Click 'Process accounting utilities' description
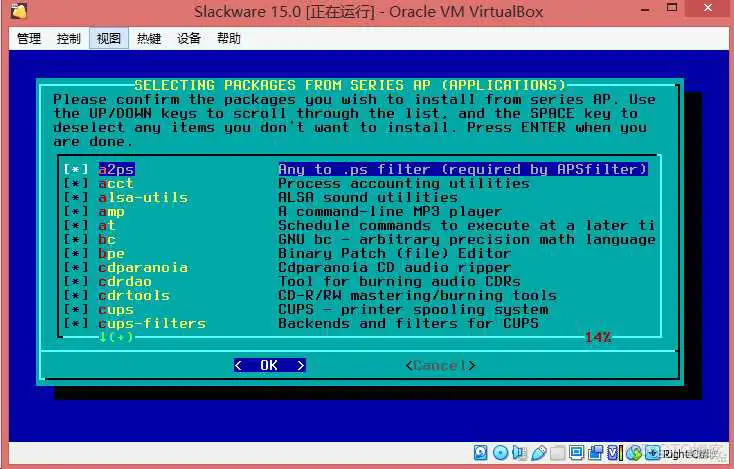This screenshot has height=469, width=734. (404, 183)
